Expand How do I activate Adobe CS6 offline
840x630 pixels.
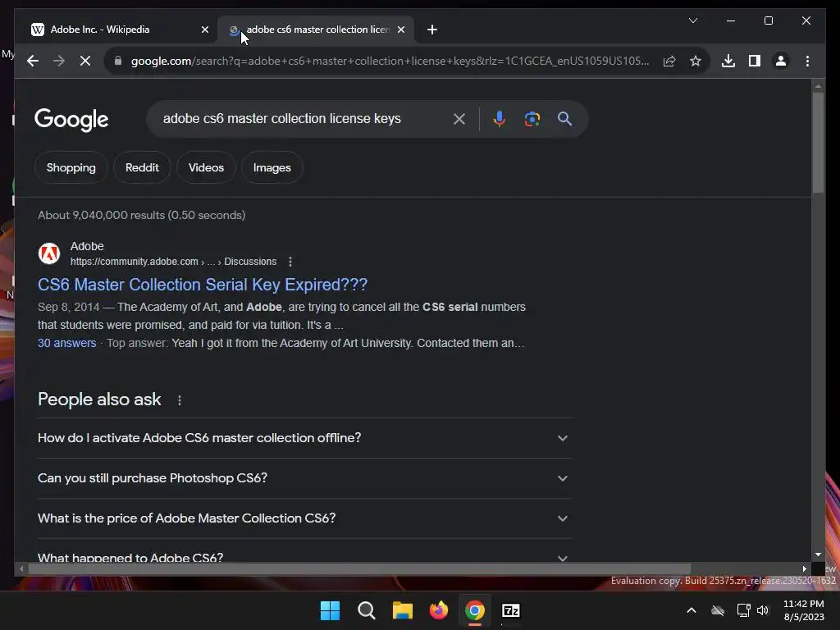(x=304, y=438)
